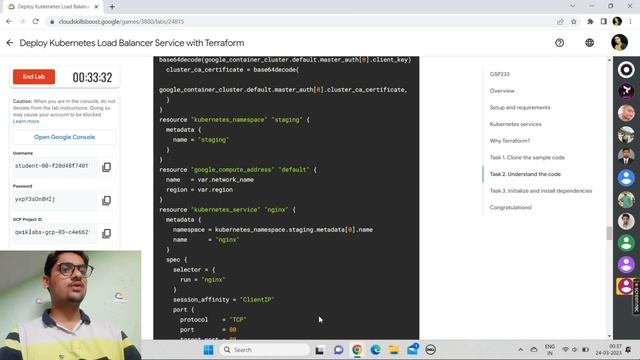The image size is (640, 360).
Task: Click the browser forward arrow
Action: coord(22,21)
